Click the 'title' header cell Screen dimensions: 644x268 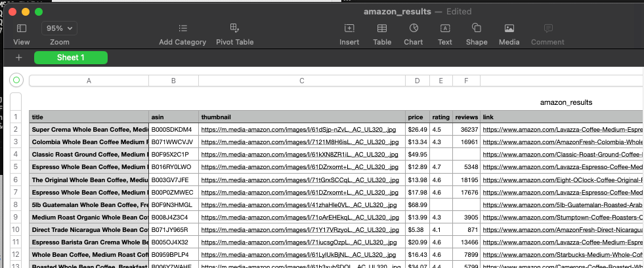click(89, 117)
